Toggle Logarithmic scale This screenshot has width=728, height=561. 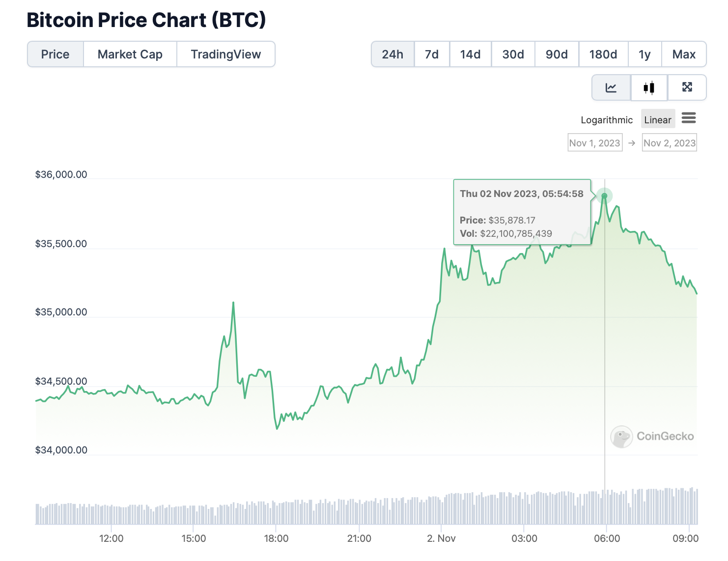(607, 120)
